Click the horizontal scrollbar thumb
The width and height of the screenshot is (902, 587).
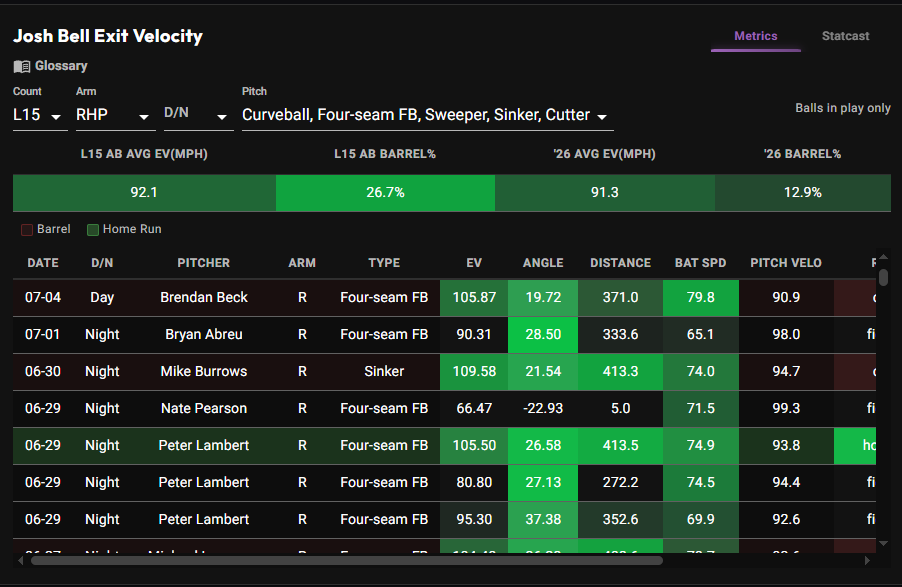347,560
